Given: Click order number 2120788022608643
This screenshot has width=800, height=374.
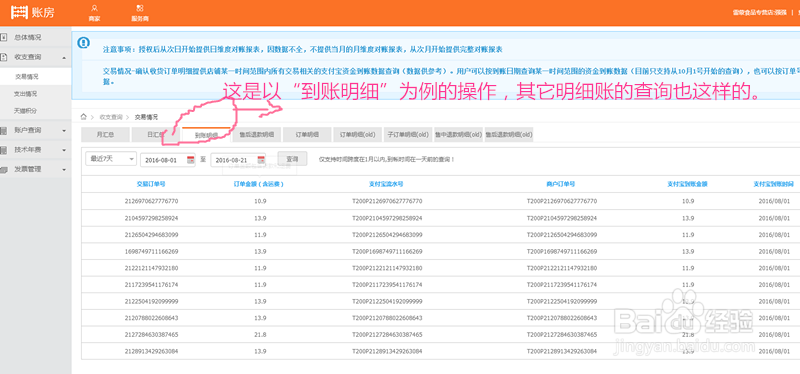Looking at the screenshot, I should [151, 318].
